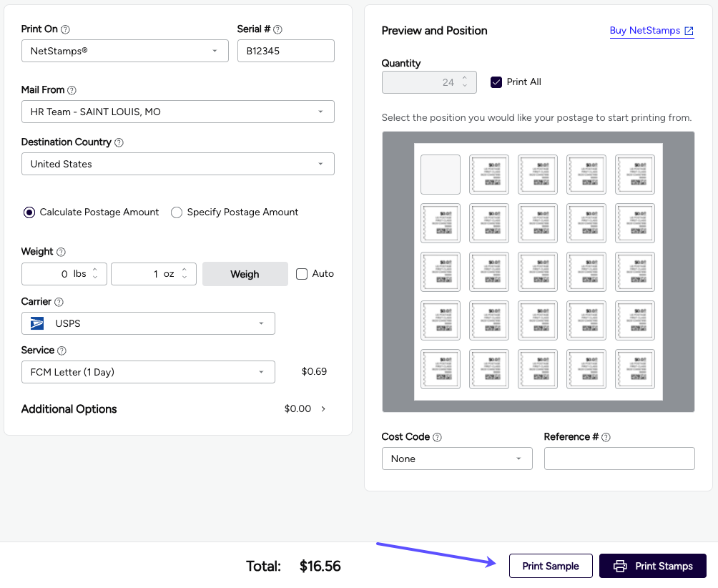
Task: Uncheck the Print All checkbox
Action: tap(496, 82)
